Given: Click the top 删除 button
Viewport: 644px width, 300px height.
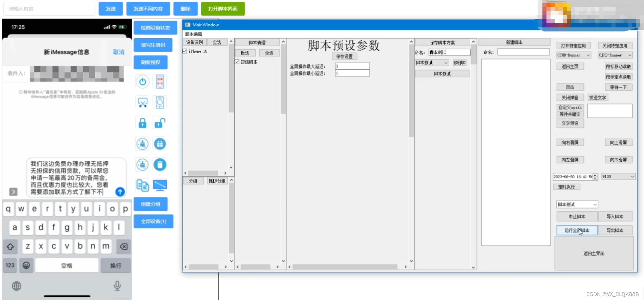Looking at the screenshot, I should tap(186, 9).
